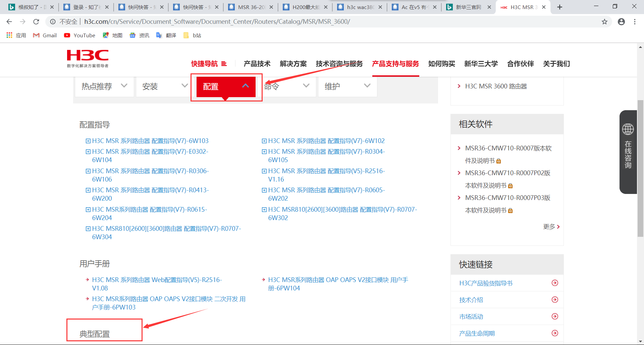Click the H3C logo

(x=88, y=59)
